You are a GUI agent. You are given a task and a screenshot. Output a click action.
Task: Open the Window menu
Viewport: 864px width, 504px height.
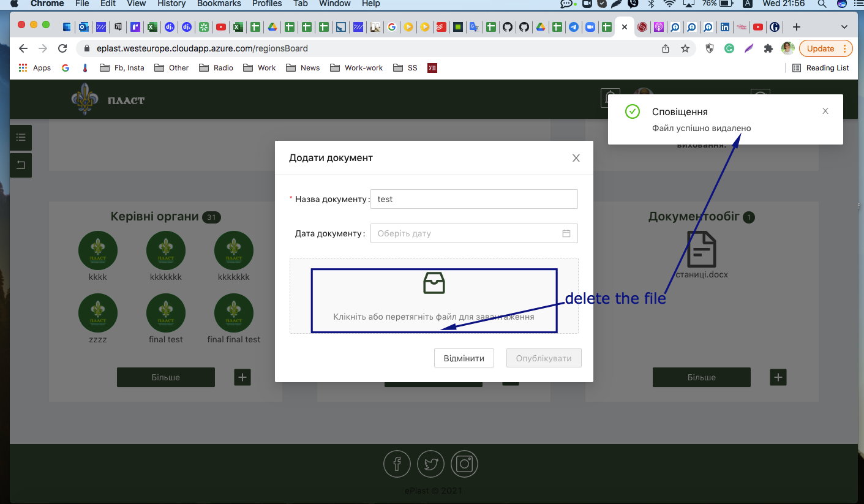pyautogui.click(x=334, y=4)
